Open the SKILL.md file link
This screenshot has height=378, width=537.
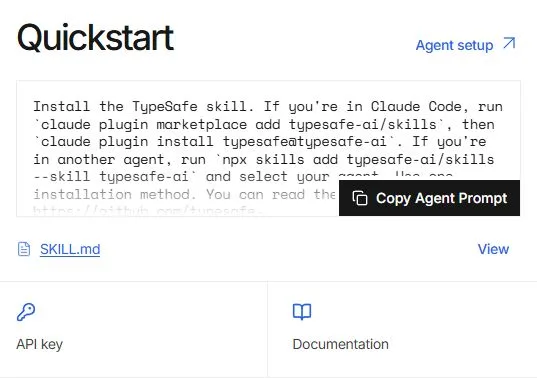(x=70, y=249)
